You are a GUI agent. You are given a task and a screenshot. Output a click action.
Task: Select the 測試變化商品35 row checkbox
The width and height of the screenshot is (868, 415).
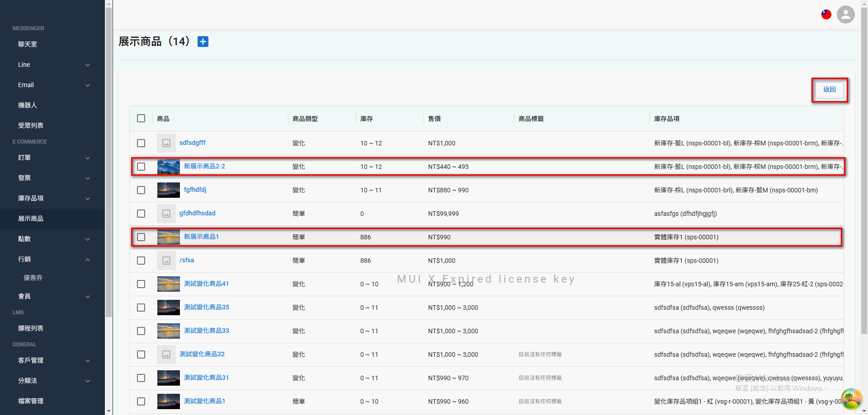(x=141, y=308)
